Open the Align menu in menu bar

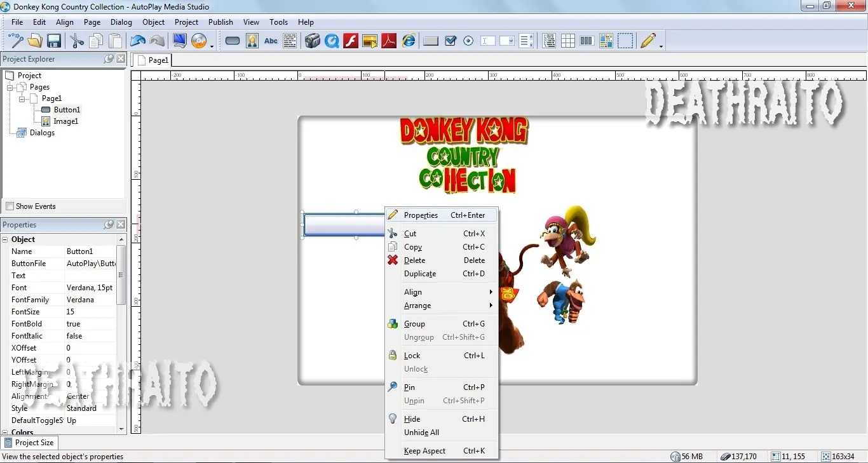pyautogui.click(x=65, y=22)
